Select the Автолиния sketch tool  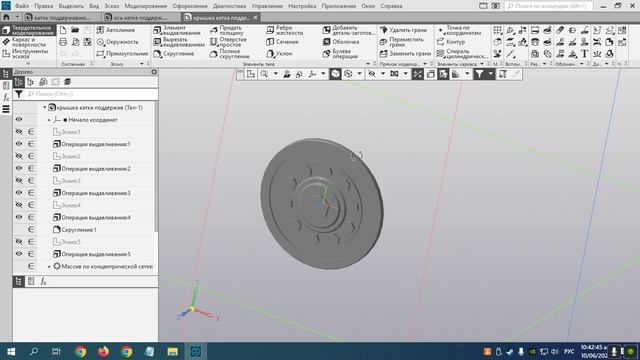116,30
